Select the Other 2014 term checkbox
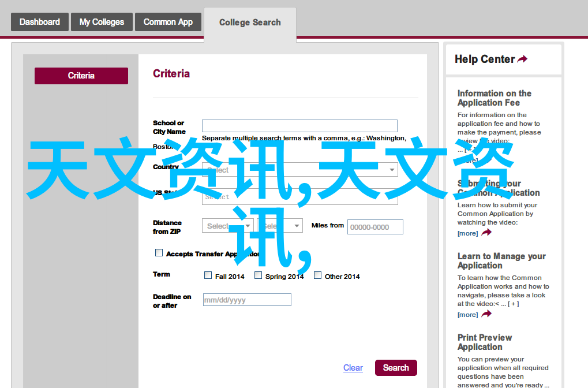 click(x=318, y=275)
